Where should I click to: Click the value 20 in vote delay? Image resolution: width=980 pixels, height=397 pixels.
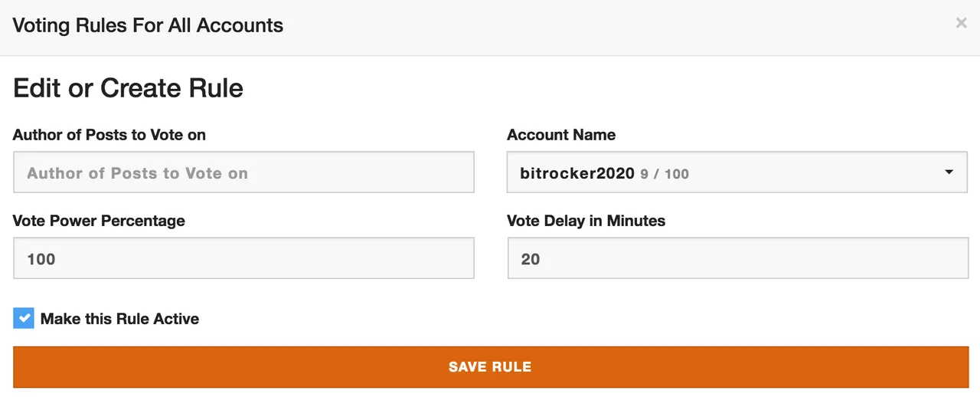click(531, 259)
